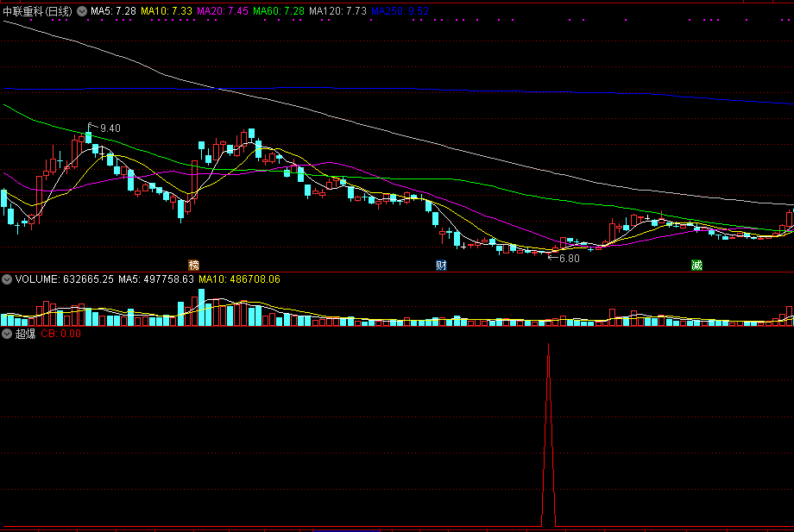Click the volume MA5: 497758.63 label
Screen dimensions: 794x532
pos(156,279)
